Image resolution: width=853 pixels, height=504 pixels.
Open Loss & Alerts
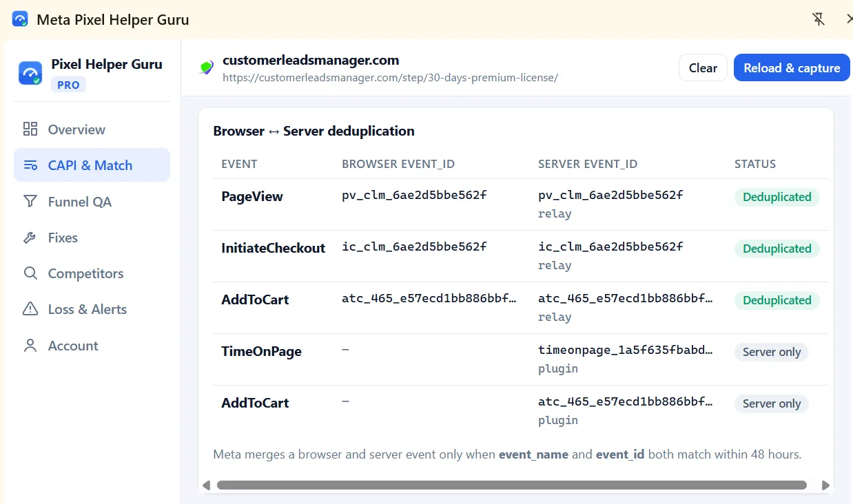(x=92, y=309)
